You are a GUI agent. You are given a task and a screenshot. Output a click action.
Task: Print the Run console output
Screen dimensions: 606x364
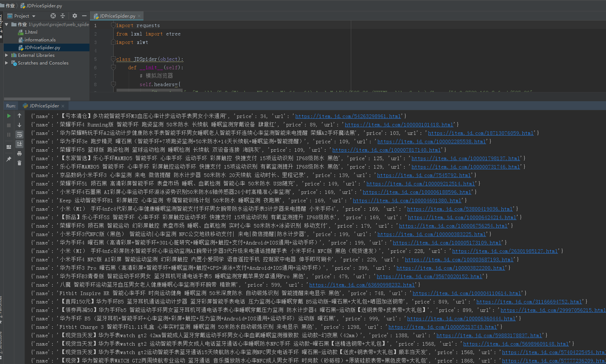tap(19, 154)
